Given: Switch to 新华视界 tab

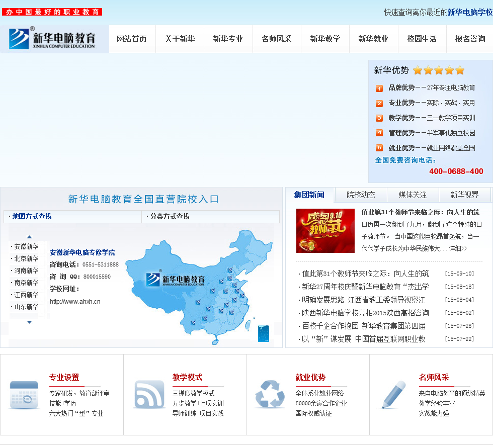Looking at the screenshot, I should click(464, 195).
